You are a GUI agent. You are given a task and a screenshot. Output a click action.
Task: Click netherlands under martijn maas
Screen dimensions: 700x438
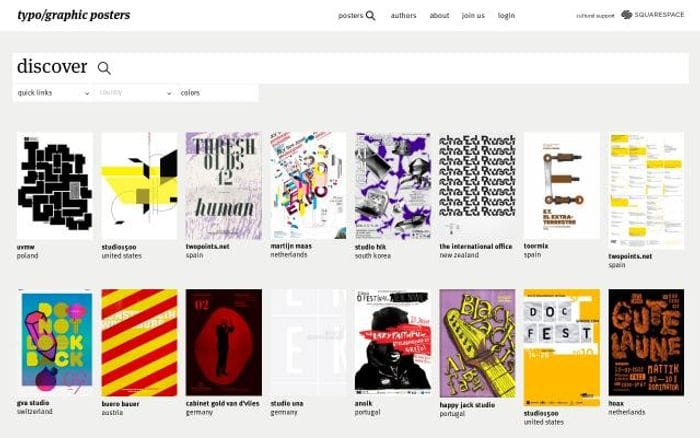click(288, 254)
